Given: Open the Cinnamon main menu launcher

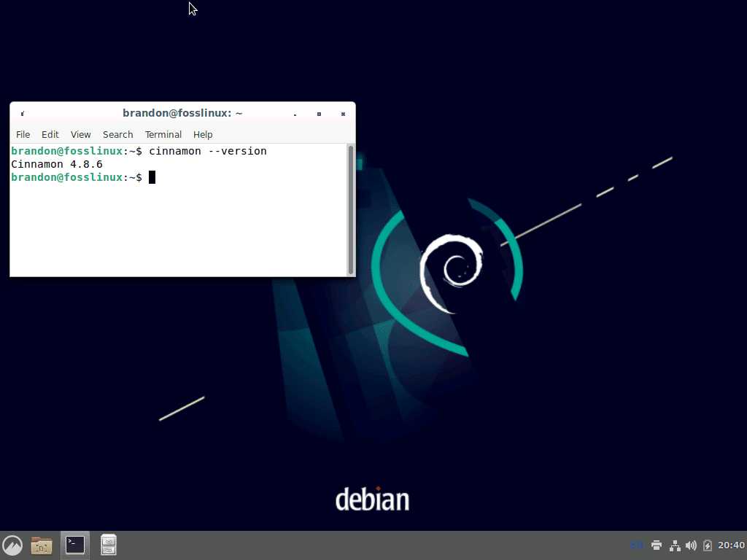Looking at the screenshot, I should [12, 545].
